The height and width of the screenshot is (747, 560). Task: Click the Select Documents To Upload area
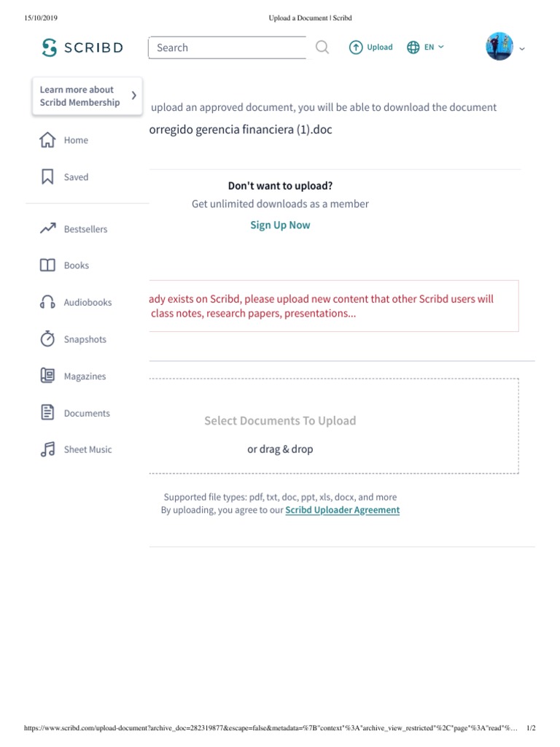point(280,421)
